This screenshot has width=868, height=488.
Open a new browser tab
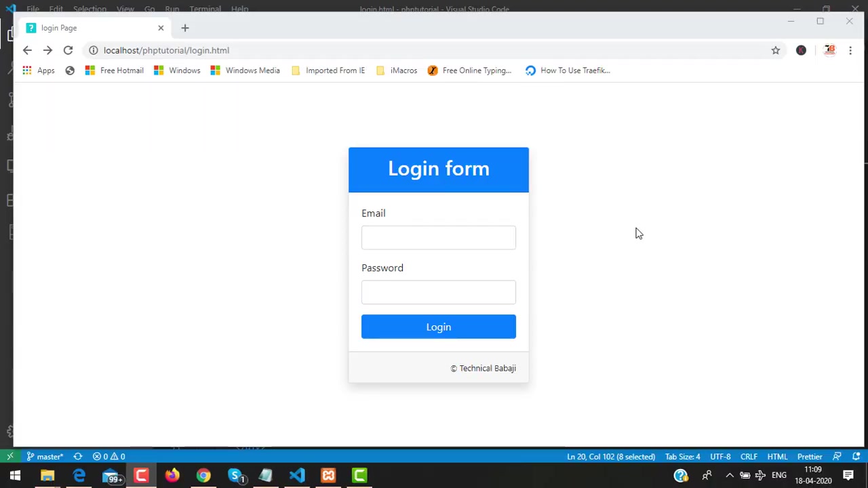click(185, 28)
